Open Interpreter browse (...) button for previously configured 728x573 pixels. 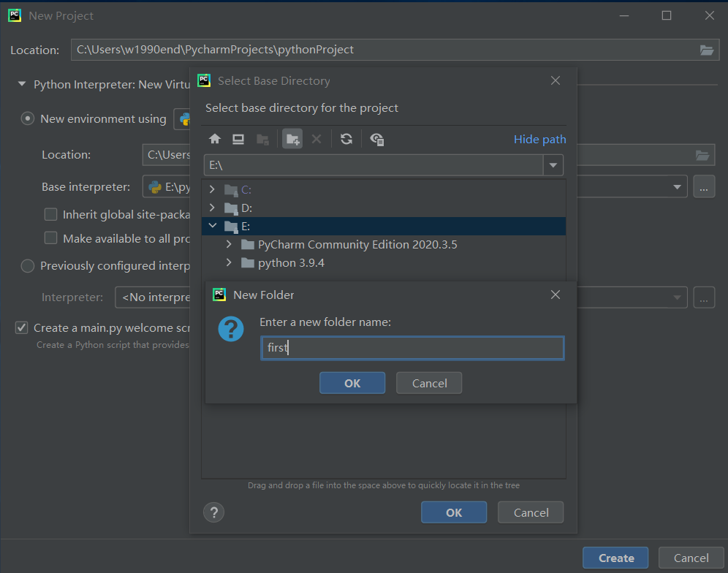coord(704,297)
